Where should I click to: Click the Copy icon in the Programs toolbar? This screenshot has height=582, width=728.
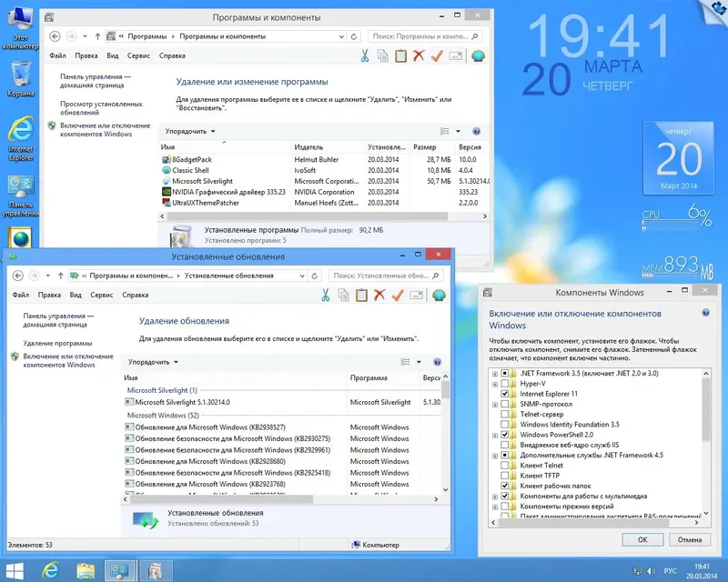pos(382,56)
